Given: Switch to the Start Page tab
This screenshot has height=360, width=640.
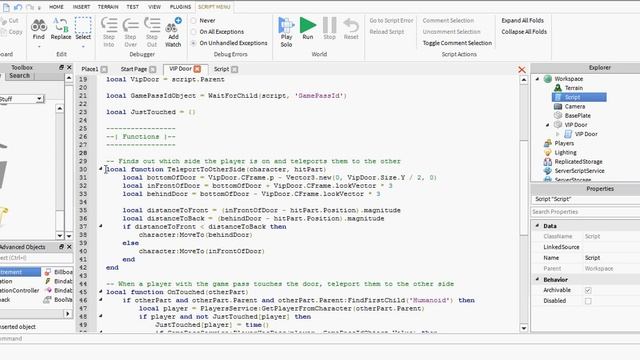Looking at the screenshot, I should point(133,69).
